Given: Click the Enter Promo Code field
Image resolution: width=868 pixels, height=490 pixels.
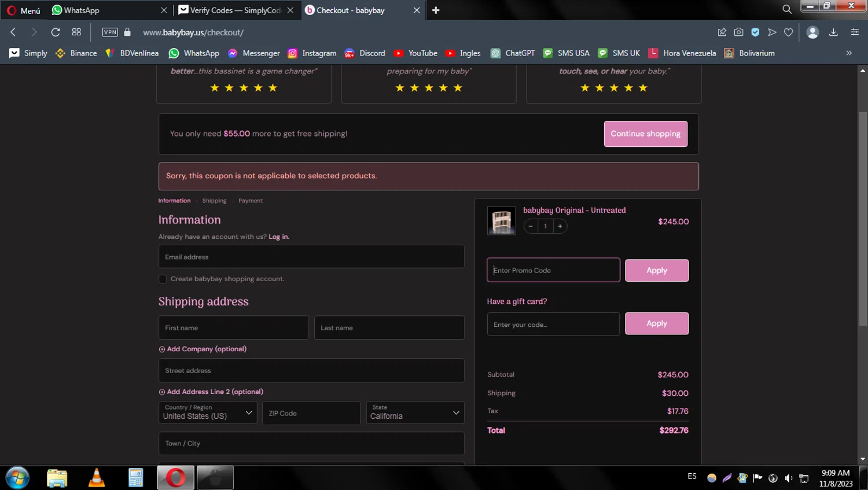Looking at the screenshot, I should 553,270.
